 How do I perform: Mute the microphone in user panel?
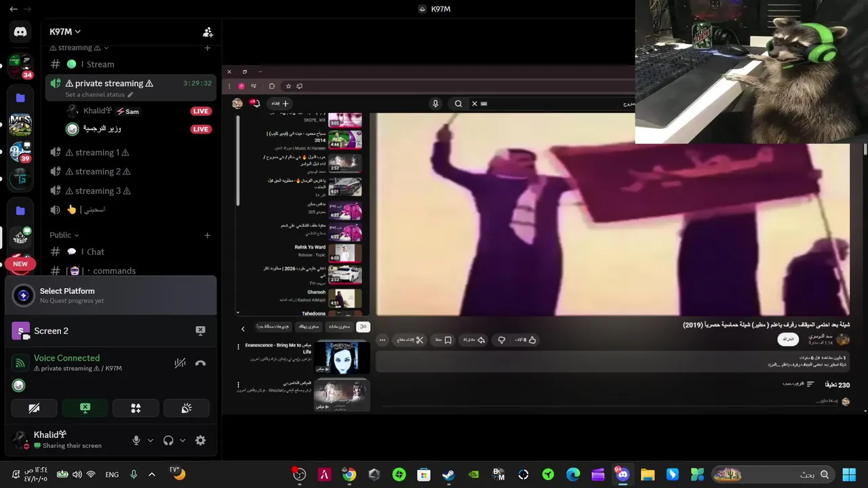(x=136, y=441)
